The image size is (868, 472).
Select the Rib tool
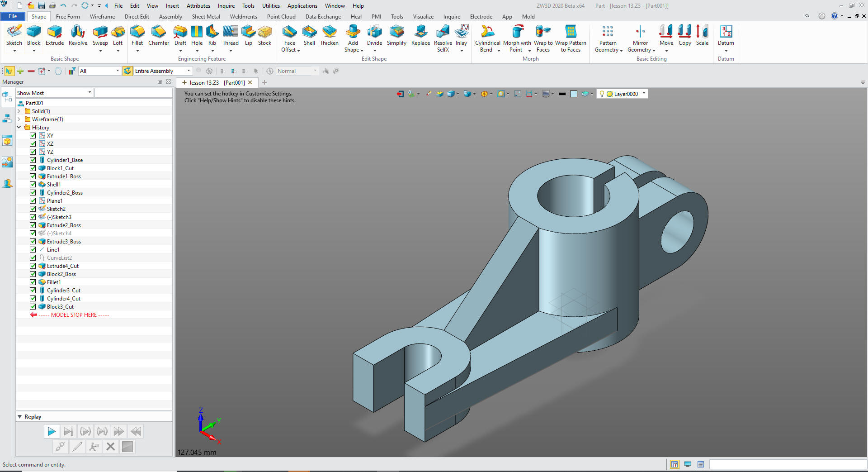[212, 35]
